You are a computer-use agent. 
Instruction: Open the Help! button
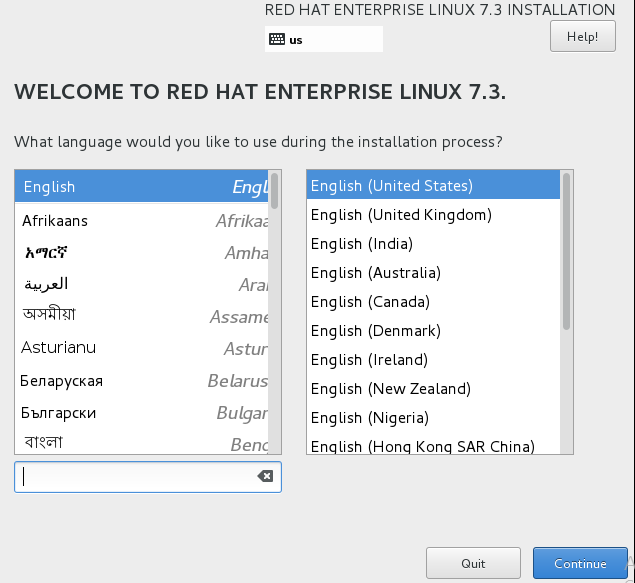pyautogui.click(x=582, y=36)
